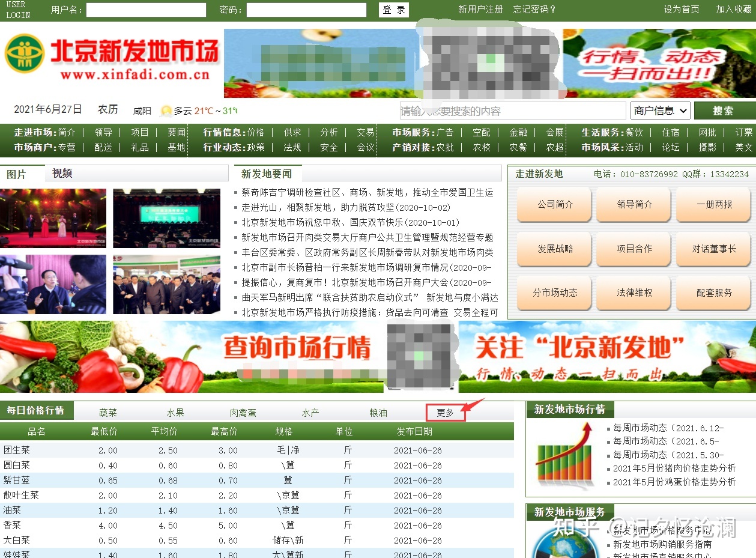Open the green-screen conference photo thumbnail
Image resolution: width=756 pixels, height=558 pixels.
pos(166,218)
